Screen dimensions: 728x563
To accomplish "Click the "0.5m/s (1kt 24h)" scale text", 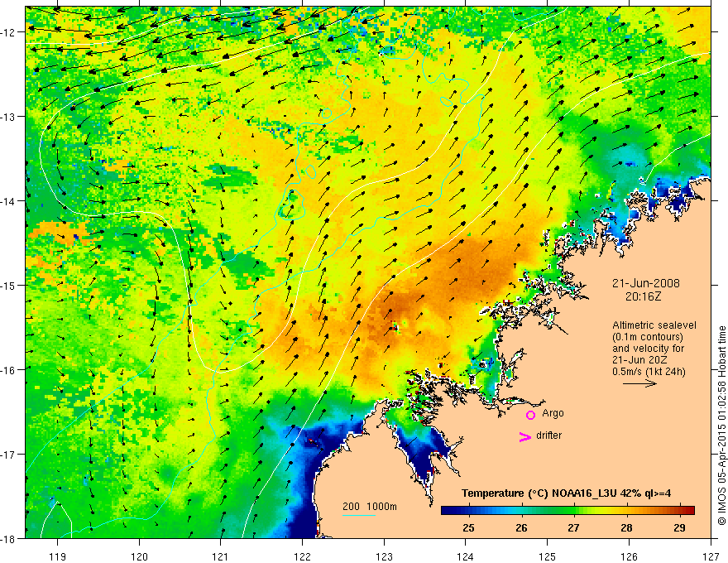I will tap(649, 372).
